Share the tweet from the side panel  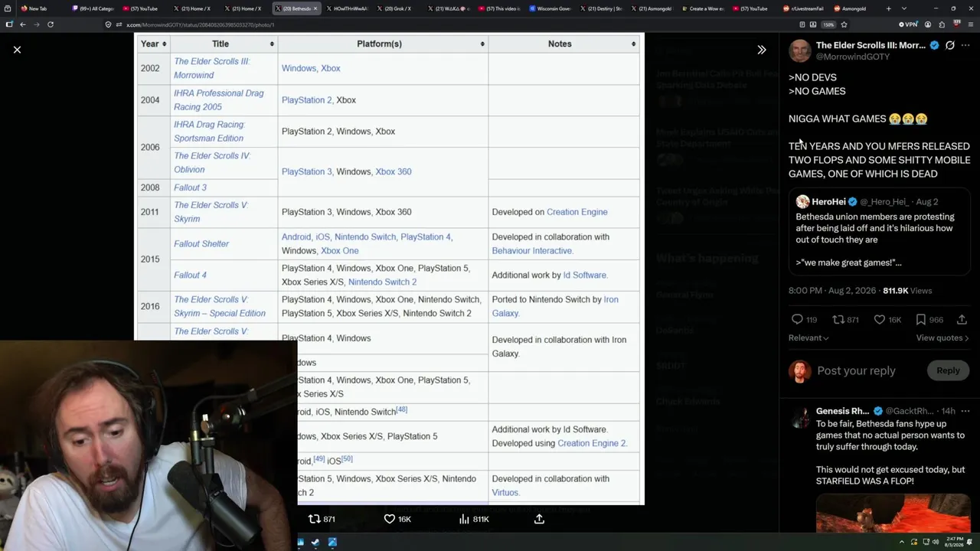coord(962,319)
